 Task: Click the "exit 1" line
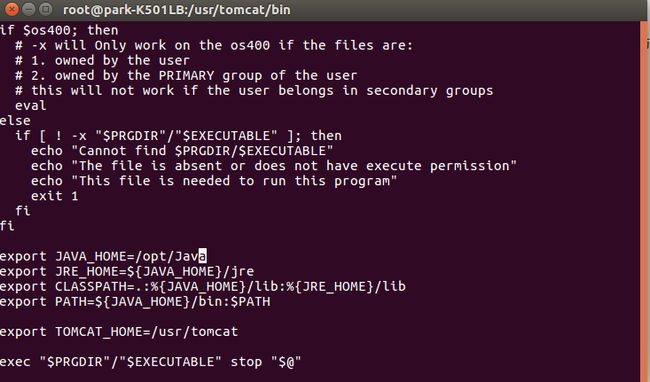(x=54, y=196)
